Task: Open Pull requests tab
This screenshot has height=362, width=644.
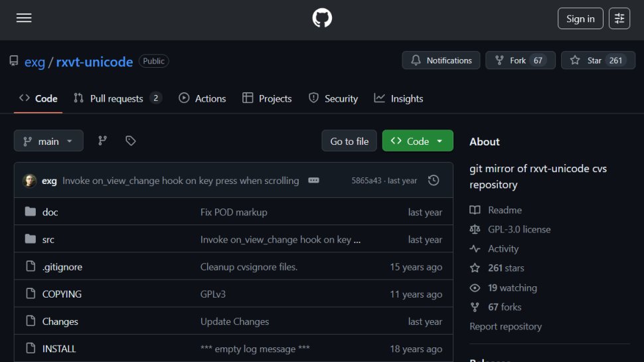Action: (118, 98)
